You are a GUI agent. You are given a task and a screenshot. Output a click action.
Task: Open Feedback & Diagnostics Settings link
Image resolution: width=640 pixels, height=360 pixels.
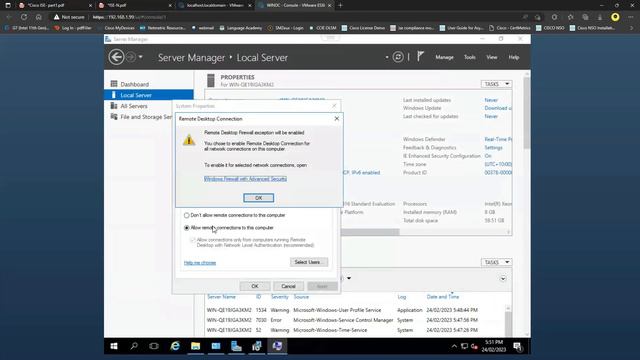click(x=493, y=148)
